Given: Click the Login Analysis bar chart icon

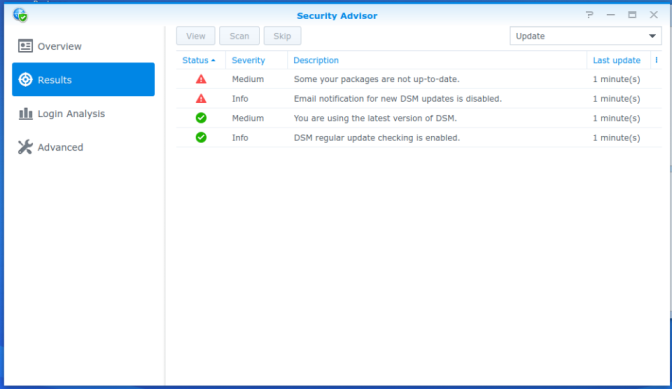Looking at the screenshot, I should [x=26, y=114].
